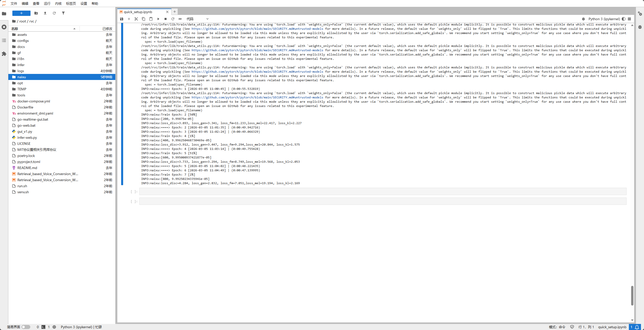Screen dimensions: 644x330
Task: Open the cell type dropdown showing 代码
Action: pyautogui.click(x=198, y=19)
